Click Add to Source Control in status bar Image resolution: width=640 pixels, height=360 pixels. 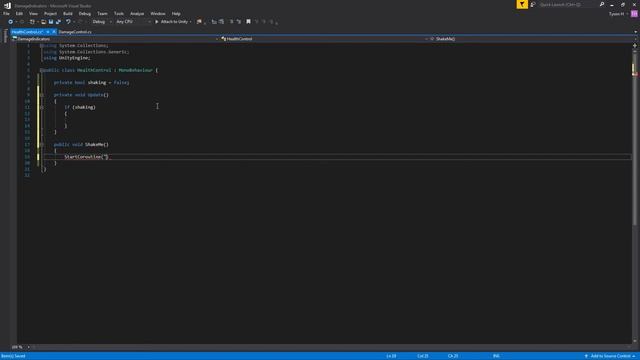(x=611, y=356)
